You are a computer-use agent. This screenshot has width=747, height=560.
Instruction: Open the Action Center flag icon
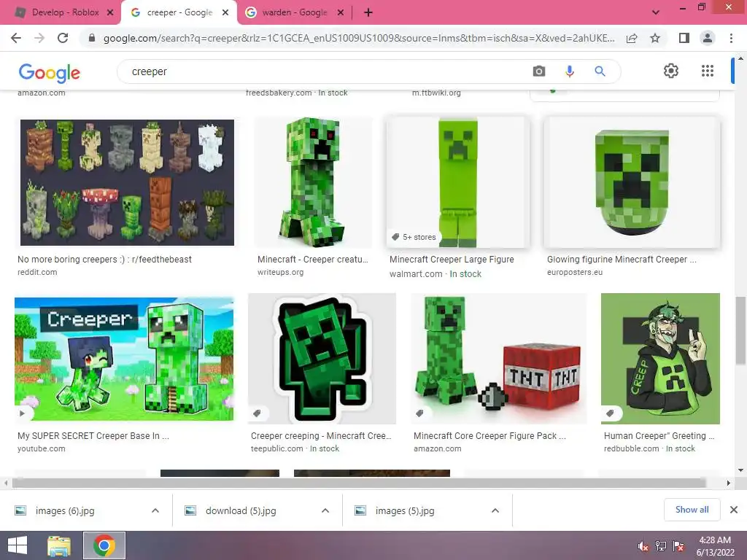click(678, 545)
